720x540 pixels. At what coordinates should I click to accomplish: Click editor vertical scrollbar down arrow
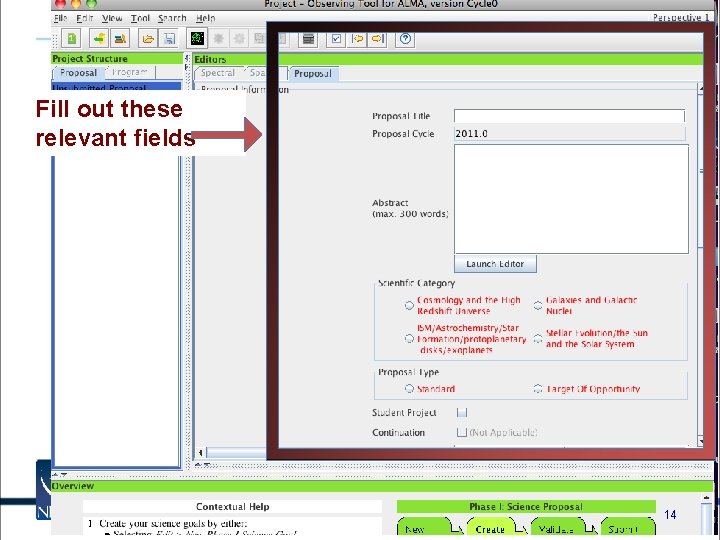tap(700, 442)
